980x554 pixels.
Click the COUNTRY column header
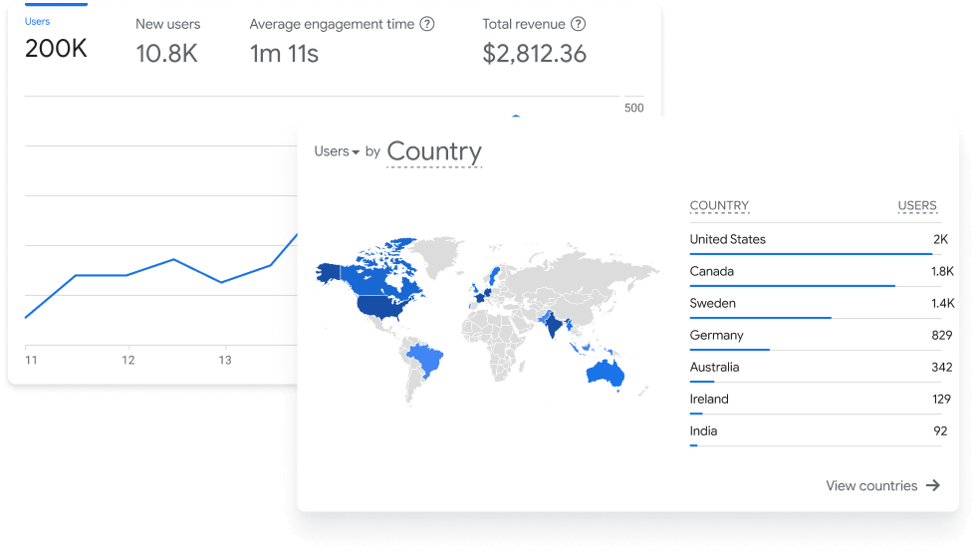point(719,206)
